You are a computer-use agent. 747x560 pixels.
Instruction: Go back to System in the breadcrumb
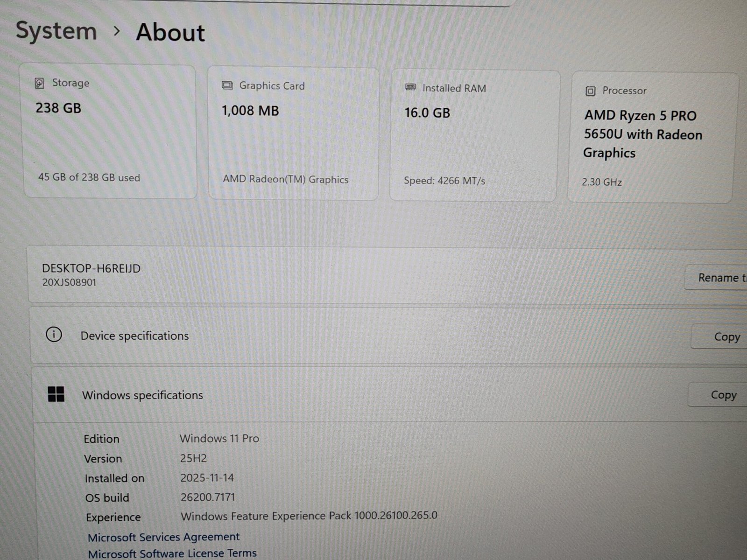pos(56,31)
